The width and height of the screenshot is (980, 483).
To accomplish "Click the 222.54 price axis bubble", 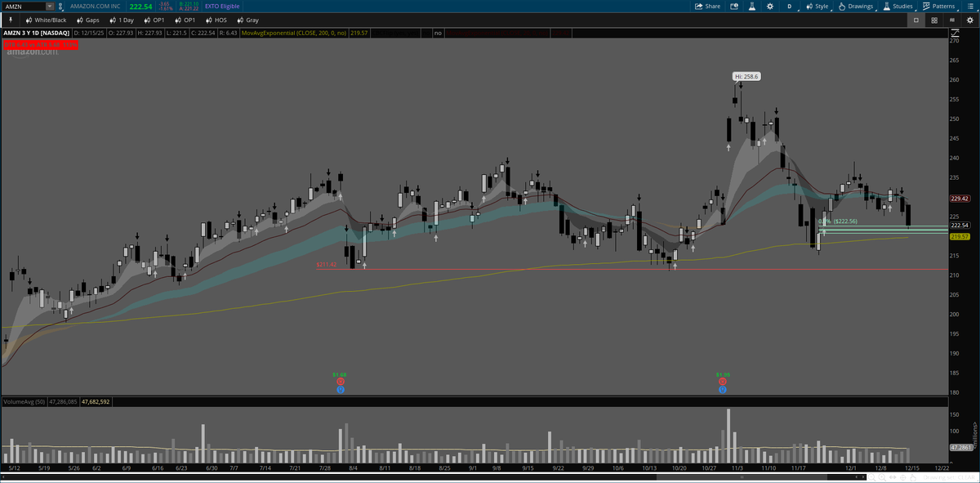I will pyautogui.click(x=960, y=225).
